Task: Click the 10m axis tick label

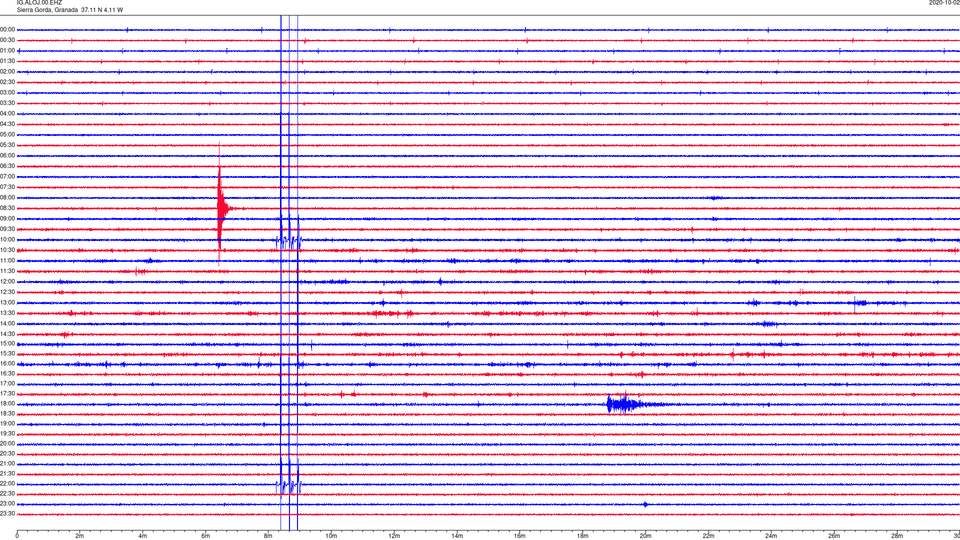Action: click(x=331, y=536)
